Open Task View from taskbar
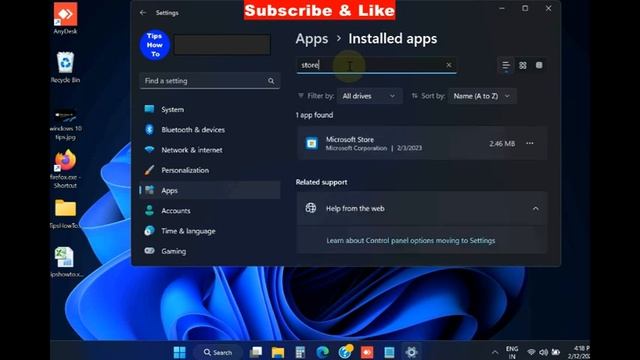This screenshot has width=640, height=360. 256,352
